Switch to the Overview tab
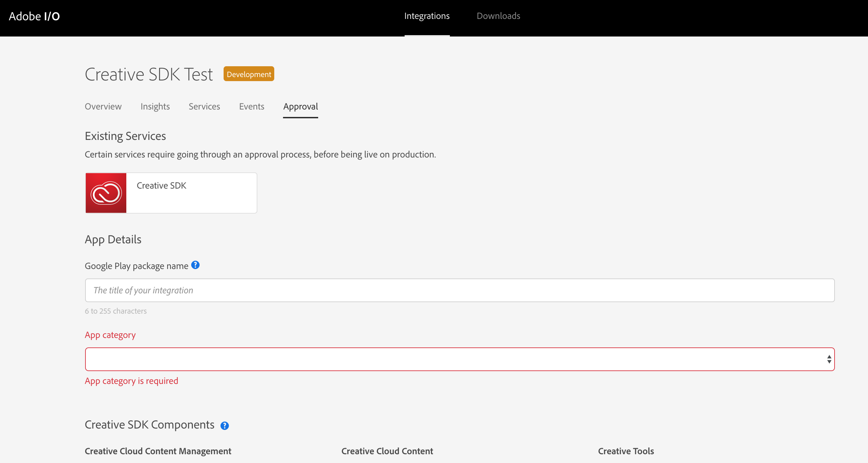 click(x=103, y=106)
